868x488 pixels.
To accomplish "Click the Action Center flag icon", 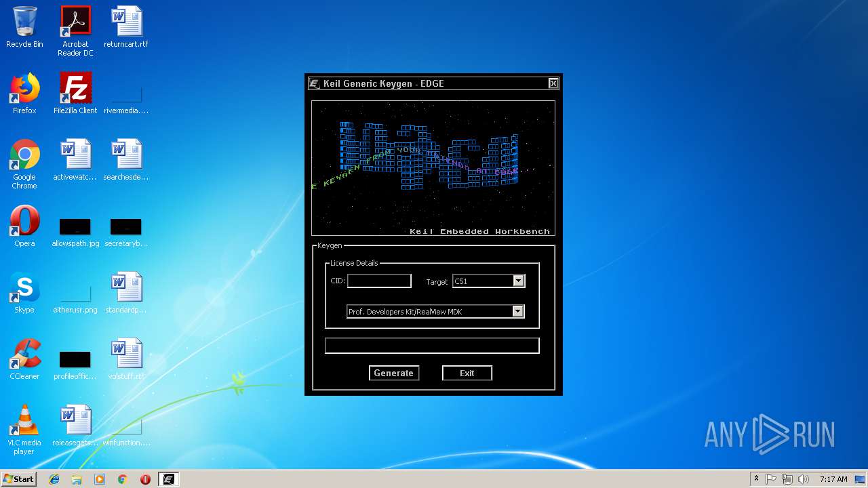I will 771,479.
